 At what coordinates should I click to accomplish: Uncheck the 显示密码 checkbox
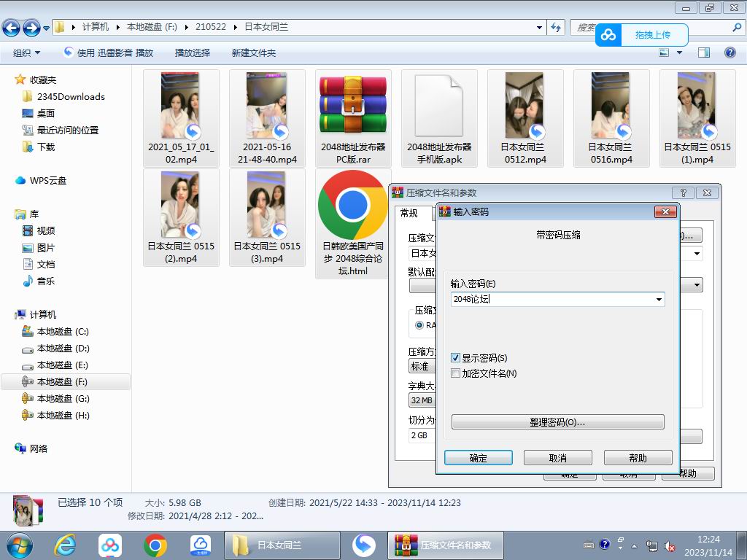click(x=456, y=358)
